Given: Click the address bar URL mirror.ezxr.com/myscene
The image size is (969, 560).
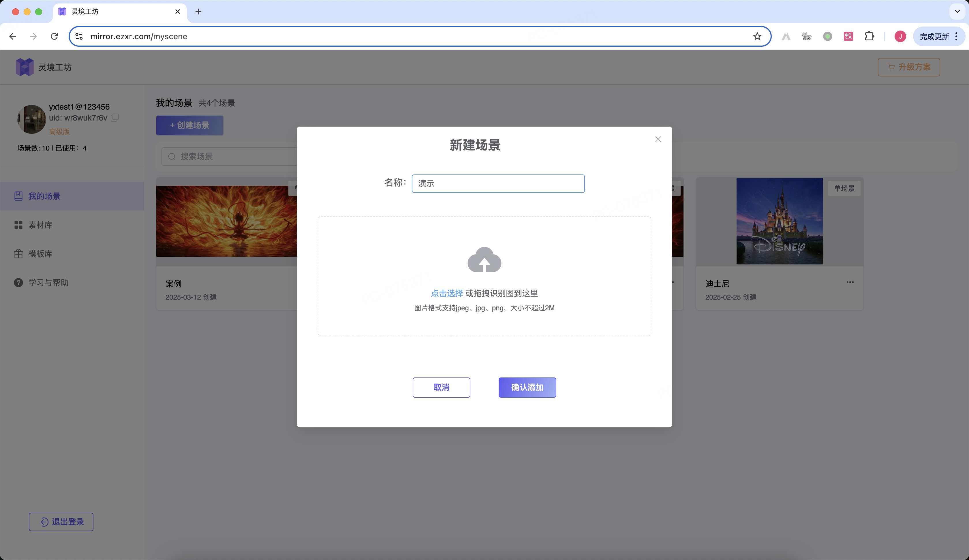Looking at the screenshot, I should (139, 36).
